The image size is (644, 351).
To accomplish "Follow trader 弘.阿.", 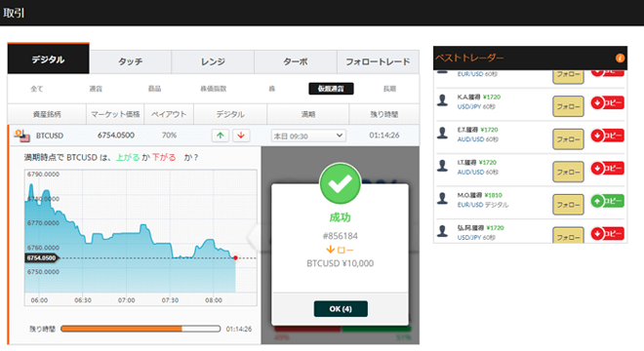I will click(568, 235).
